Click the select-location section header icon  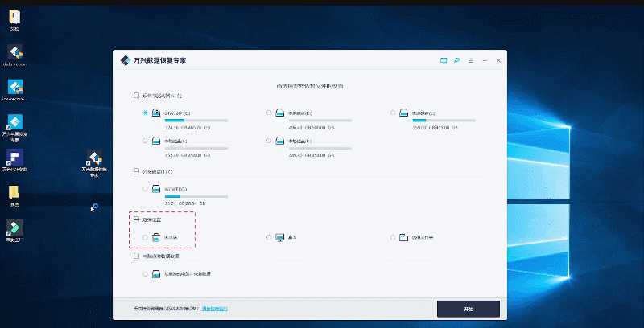pyautogui.click(x=136, y=219)
